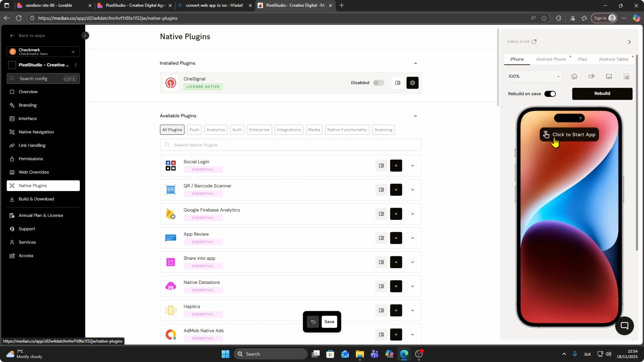Add the Social Login plugin
Viewport: 644px width, 362px height.
tap(396, 166)
